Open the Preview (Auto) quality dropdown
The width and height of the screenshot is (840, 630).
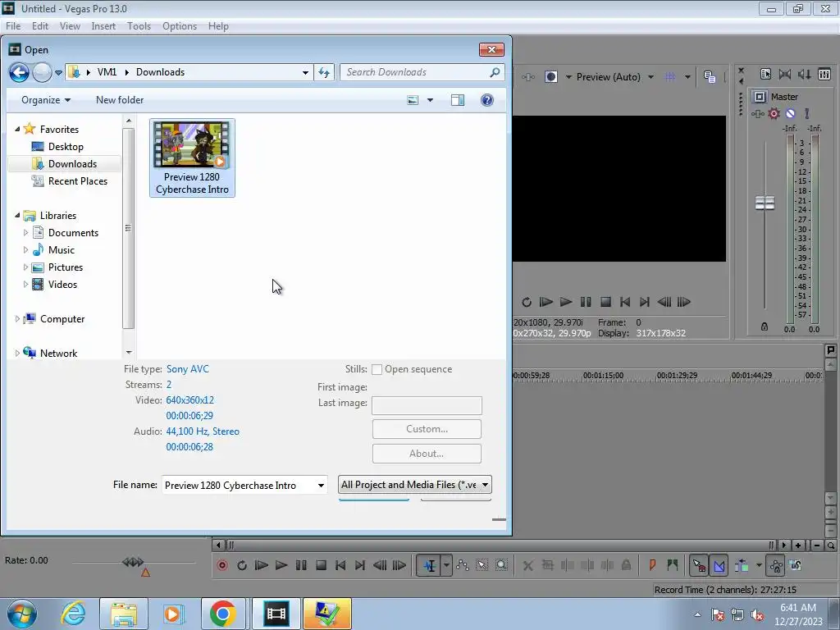615,76
